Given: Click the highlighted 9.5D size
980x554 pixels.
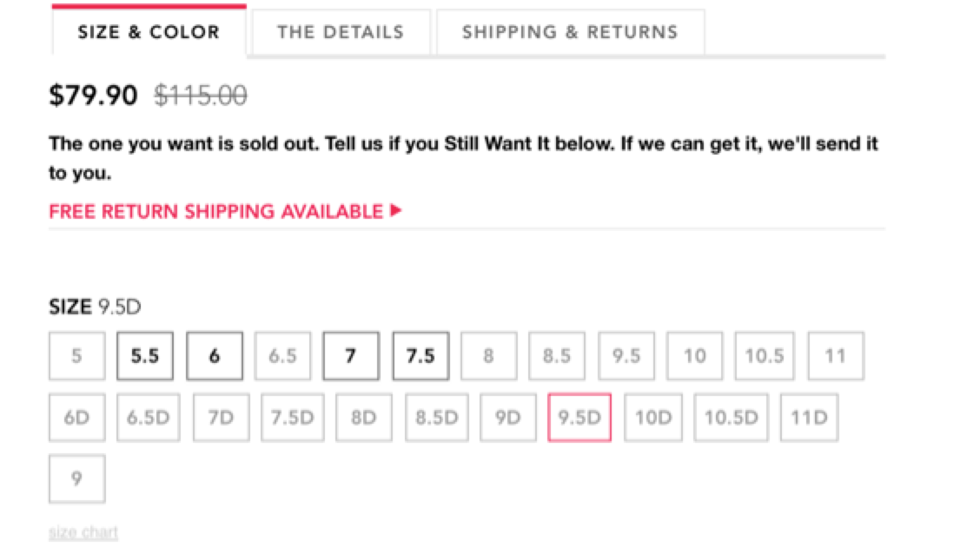Looking at the screenshot, I should point(579,418).
